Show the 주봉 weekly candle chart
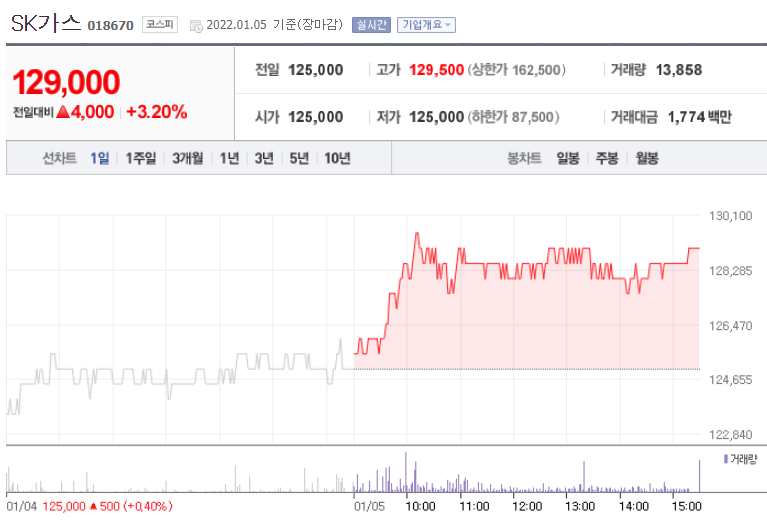This screenshot has height=524, width=767. pos(607,158)
